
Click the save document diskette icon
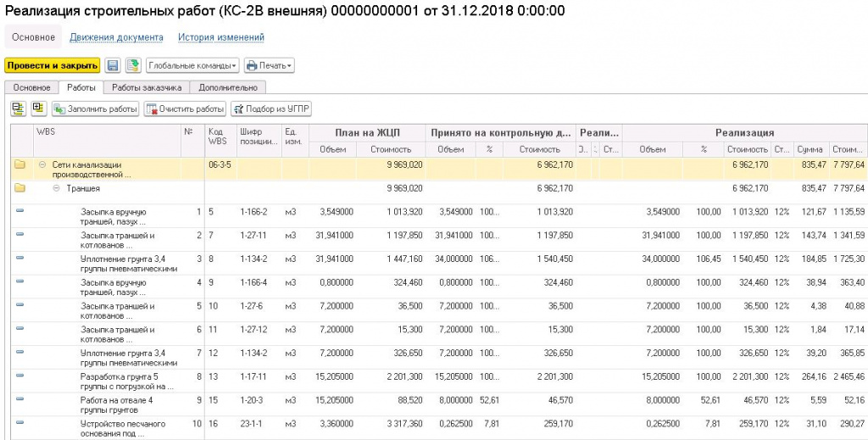point(113,65)
